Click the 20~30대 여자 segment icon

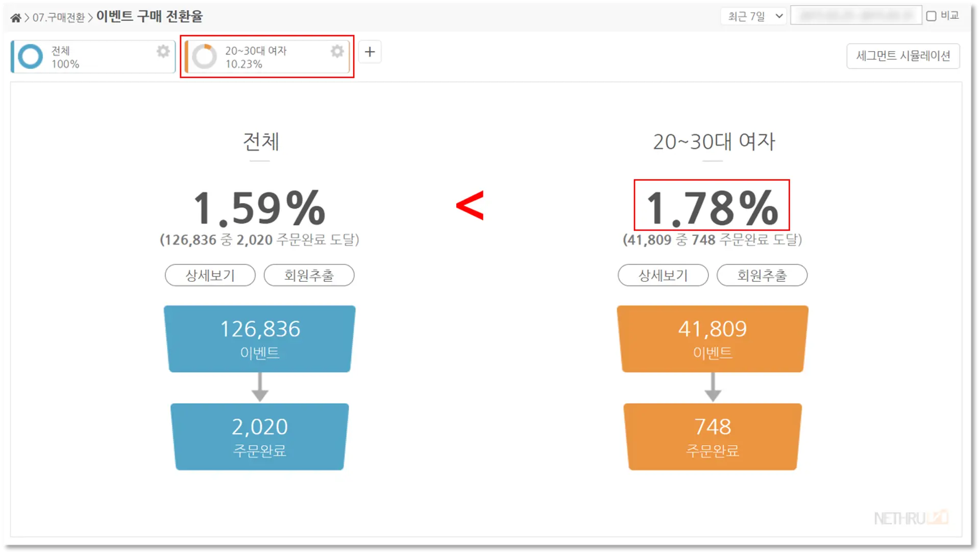tap(203, 57)
